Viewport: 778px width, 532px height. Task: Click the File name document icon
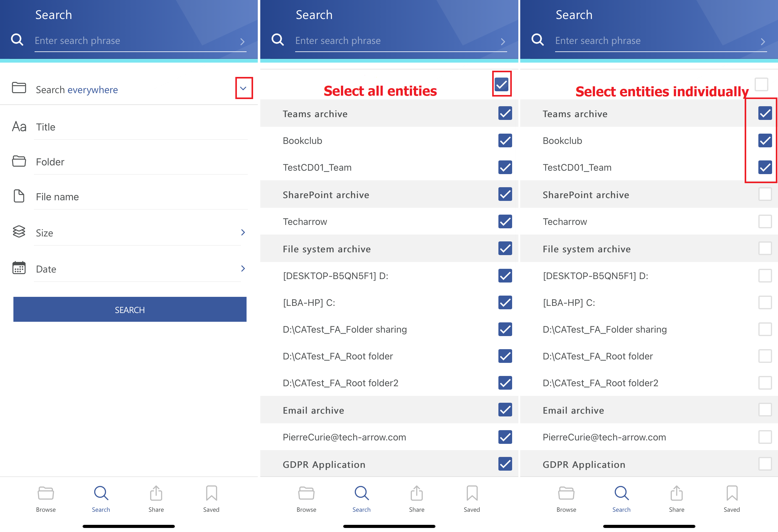[19, 196]
